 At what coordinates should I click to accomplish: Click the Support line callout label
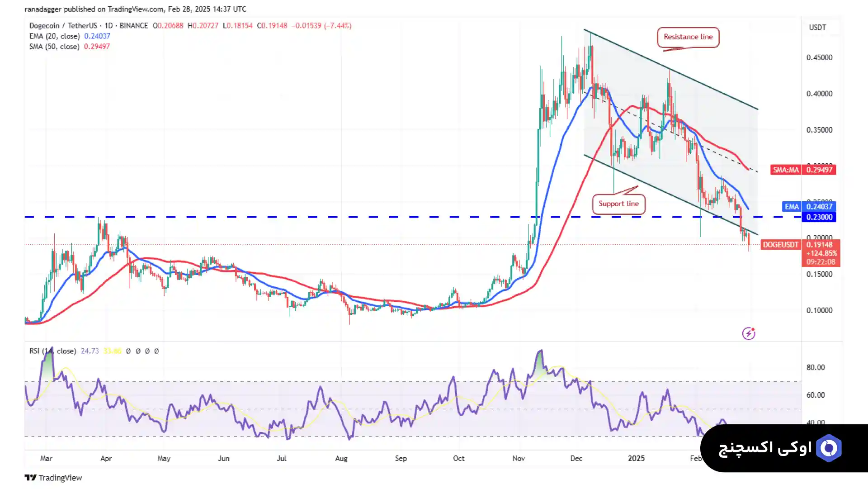(x=619, y=204)
